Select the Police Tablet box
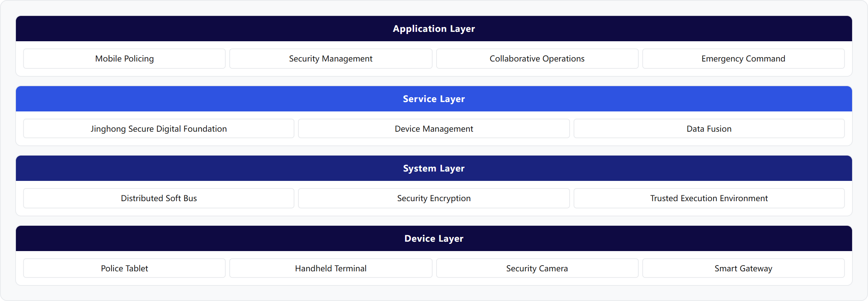 coord(124,268)
